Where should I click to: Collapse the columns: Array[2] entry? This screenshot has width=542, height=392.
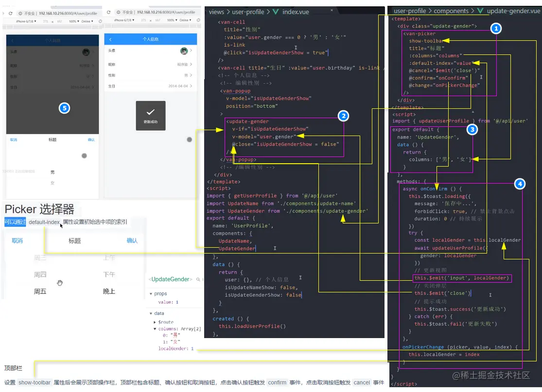(x=155, y=329)
